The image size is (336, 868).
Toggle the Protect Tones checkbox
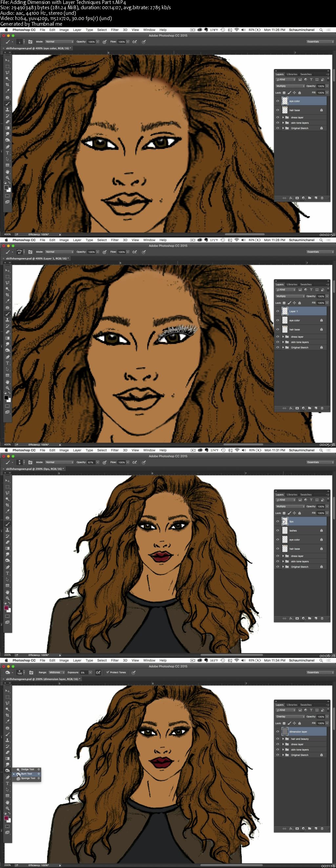pos(107,672)
